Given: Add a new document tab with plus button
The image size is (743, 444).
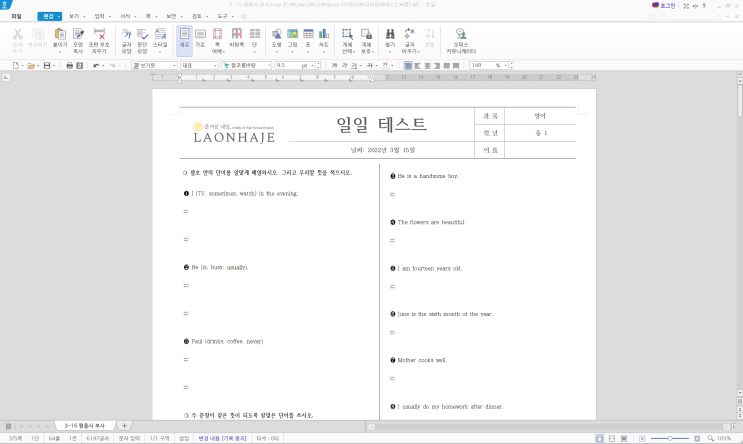Looking at the screenshot, I should coord(124,426).
